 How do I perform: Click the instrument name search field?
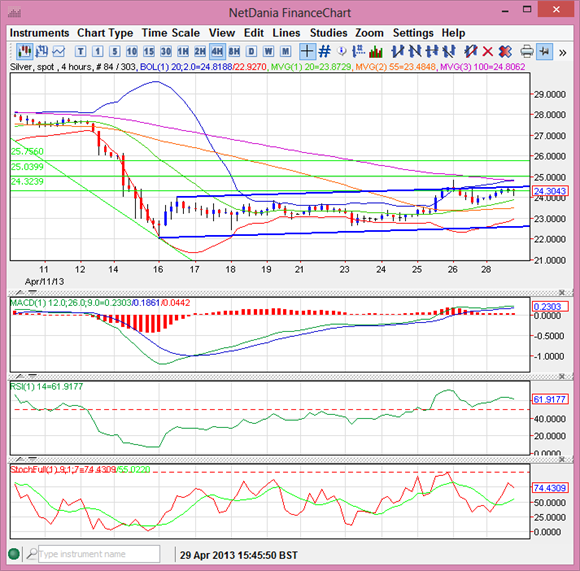point(99,554)
